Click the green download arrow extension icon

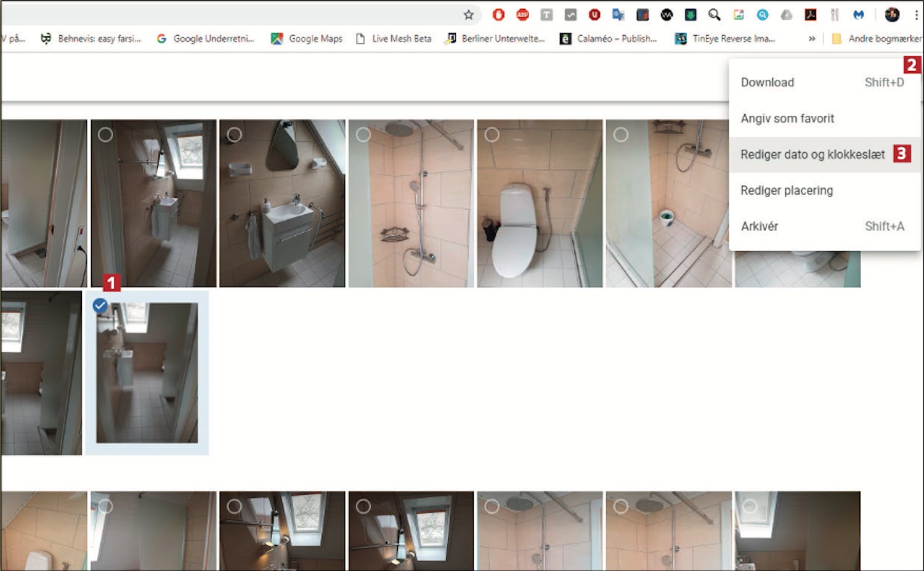pyautogui.click(x=691, y=15)
